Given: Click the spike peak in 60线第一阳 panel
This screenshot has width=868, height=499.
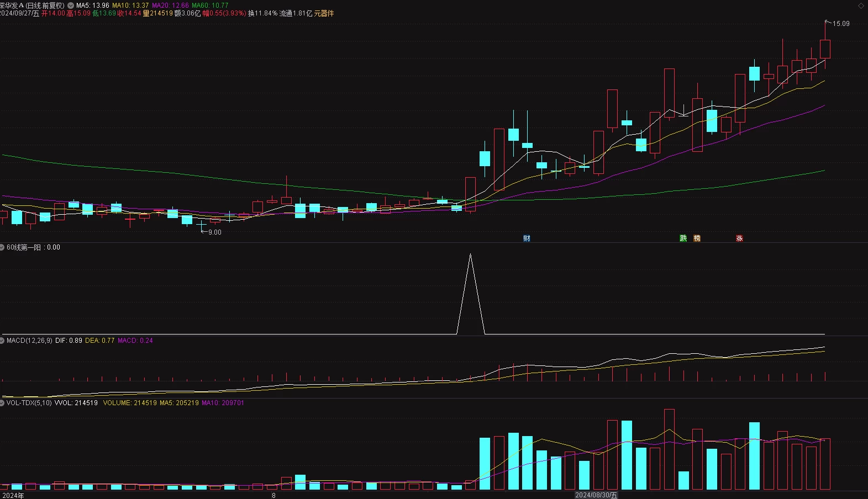Looking at the screenshot, I should (470, 254).
